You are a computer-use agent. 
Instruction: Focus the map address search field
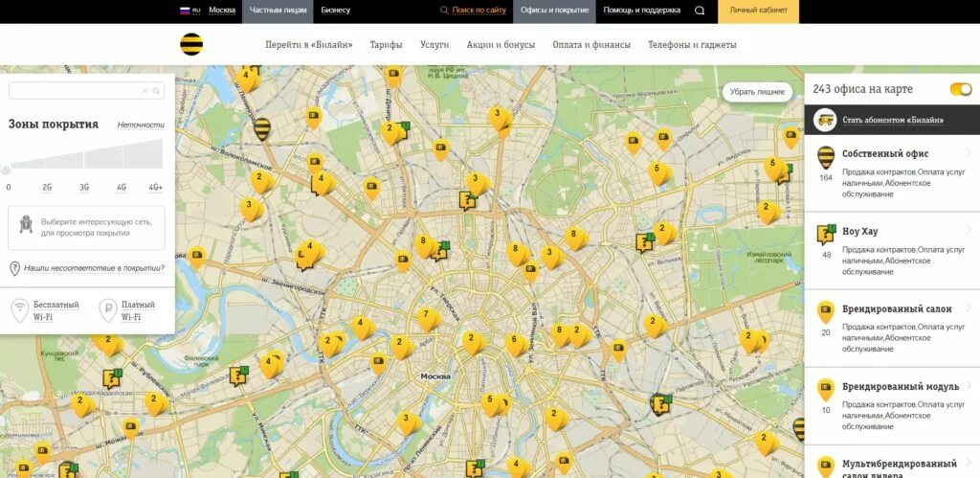(x=85, y=91)
